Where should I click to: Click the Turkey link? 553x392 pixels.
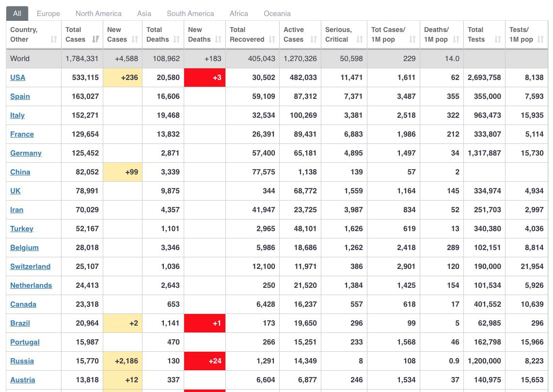click(22, 229)
